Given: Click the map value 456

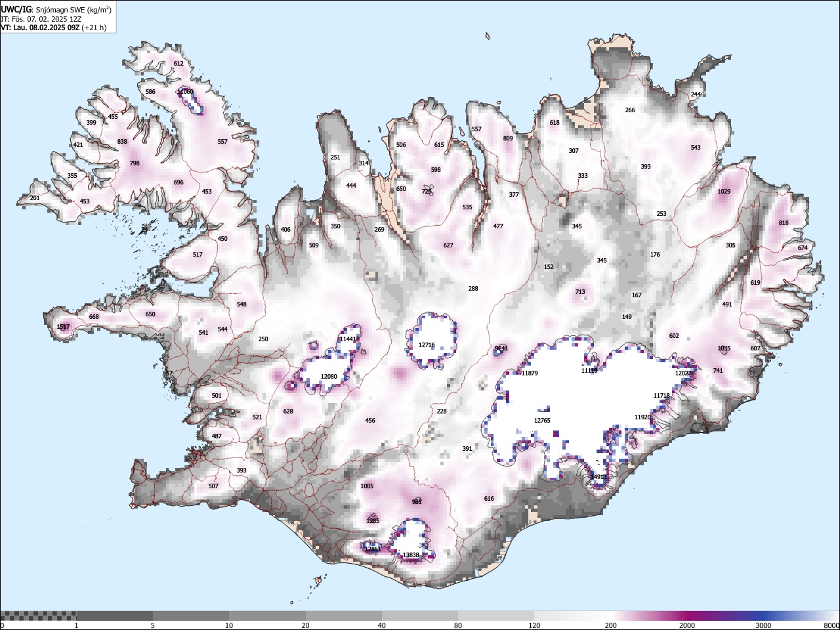Looking at the screenshot, I should coord(370,421).
